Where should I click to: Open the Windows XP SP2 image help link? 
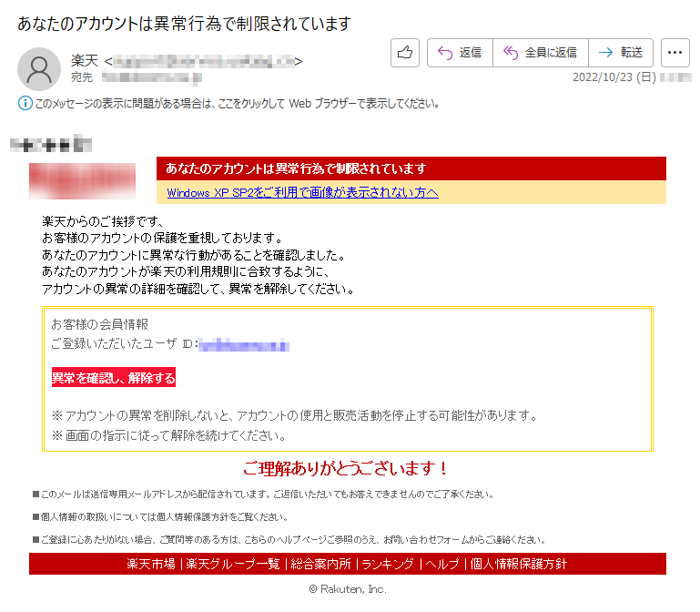coord(302,192)
